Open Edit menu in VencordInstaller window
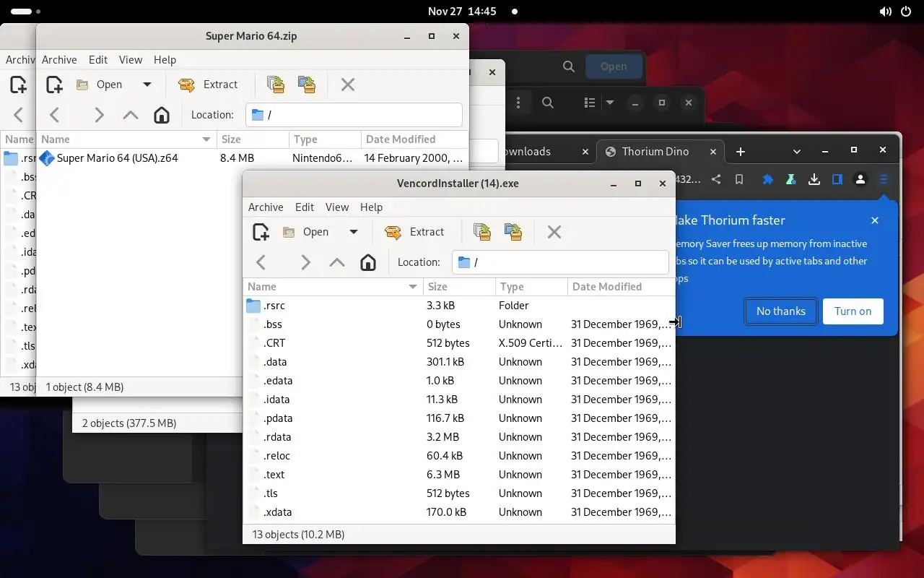The image size is (924, 578). (305, 207)
